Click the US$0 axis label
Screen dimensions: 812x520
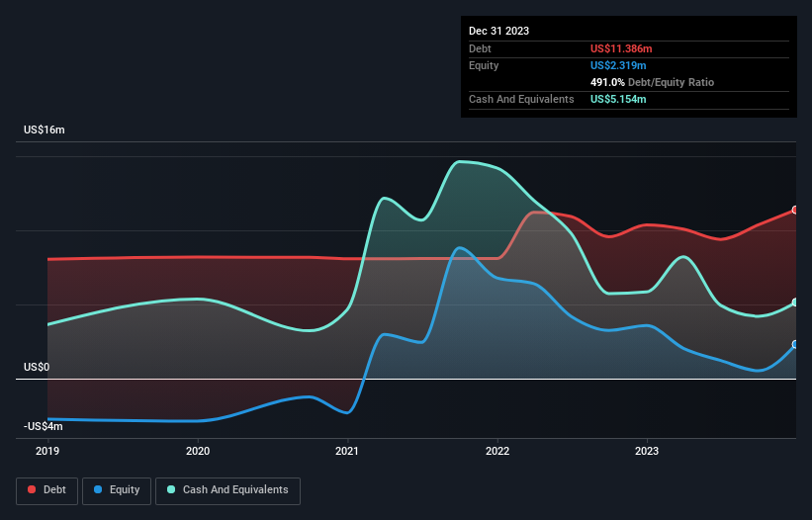pyautogui.click(x=37, y=368)
